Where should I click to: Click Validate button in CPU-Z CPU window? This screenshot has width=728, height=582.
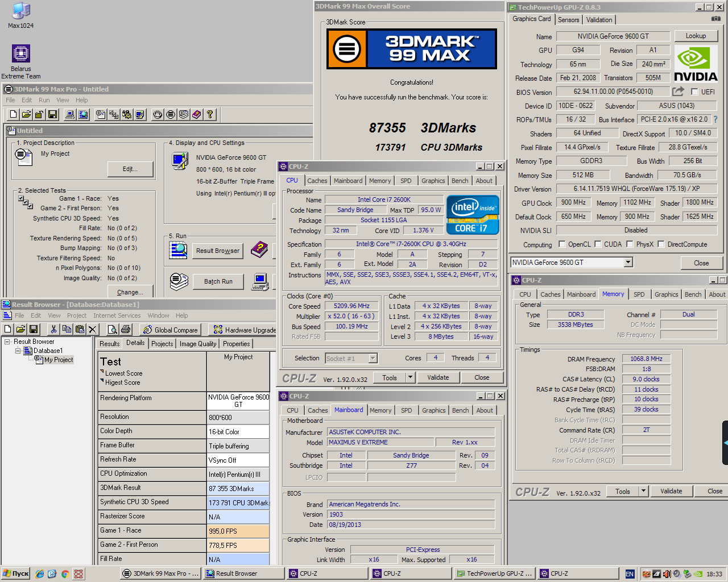click(x=438, y=377)
